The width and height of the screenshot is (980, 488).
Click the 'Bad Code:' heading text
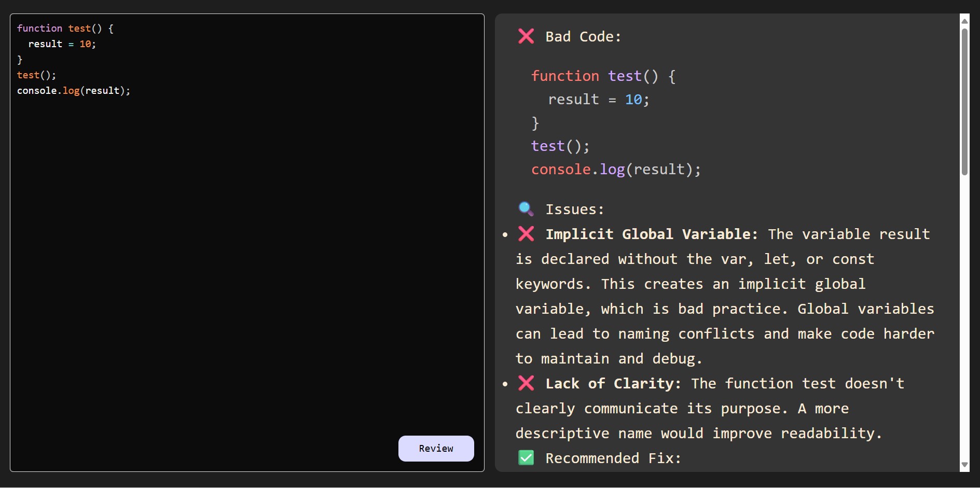(583, 37)
